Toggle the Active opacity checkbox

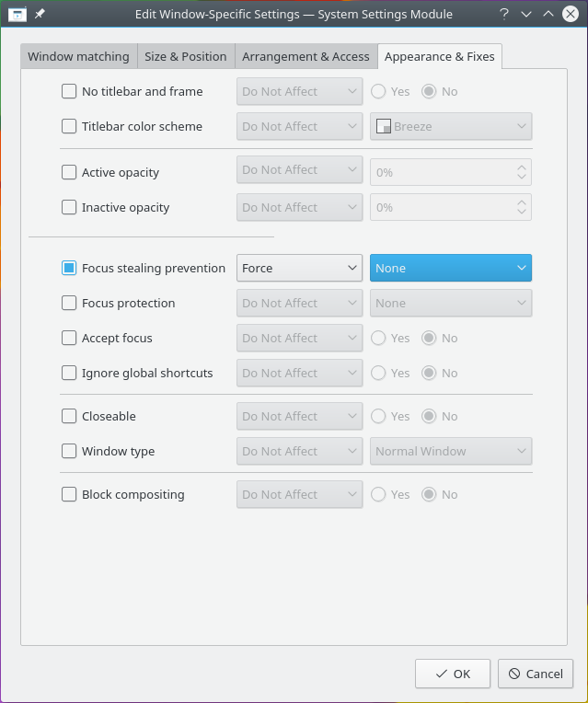tap(69, 172)
